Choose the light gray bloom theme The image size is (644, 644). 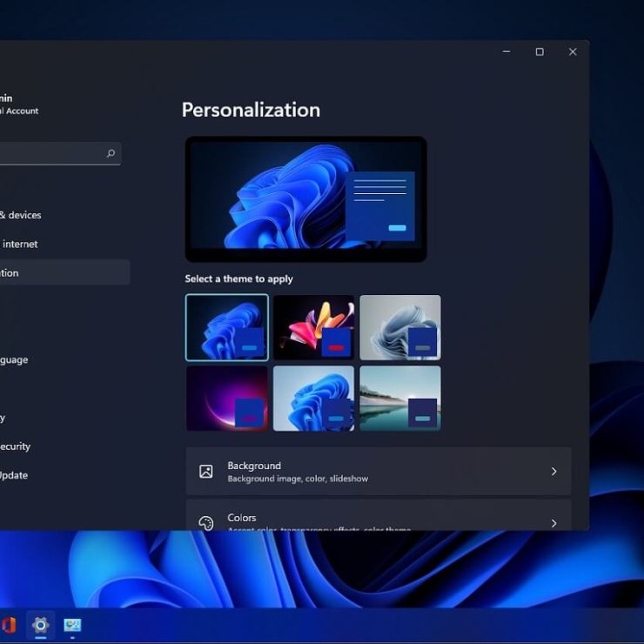tap(400, 327)
